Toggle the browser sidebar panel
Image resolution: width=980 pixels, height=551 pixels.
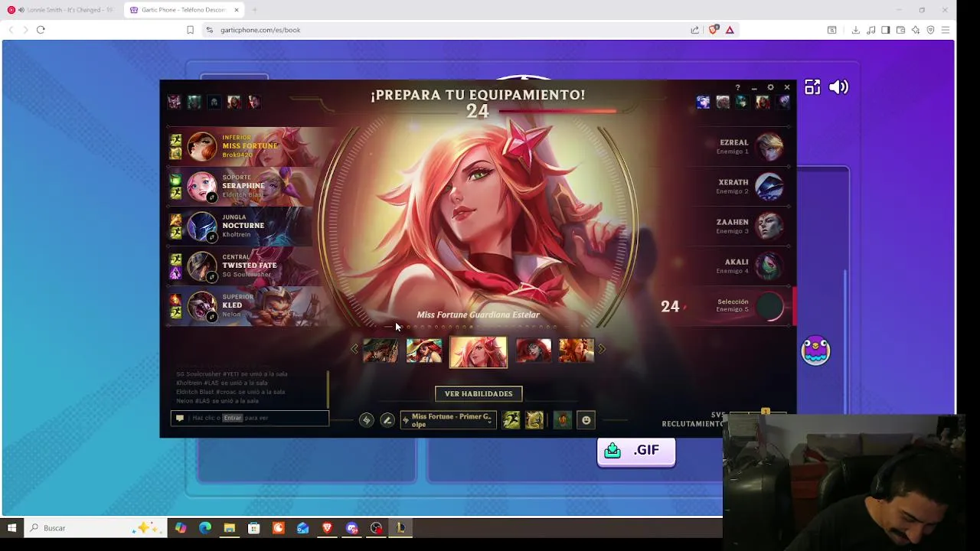coord(886,30)
